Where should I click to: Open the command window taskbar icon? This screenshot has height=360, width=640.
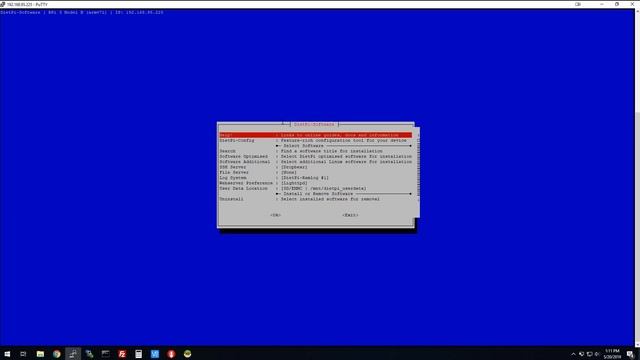(x=105, y=354)
